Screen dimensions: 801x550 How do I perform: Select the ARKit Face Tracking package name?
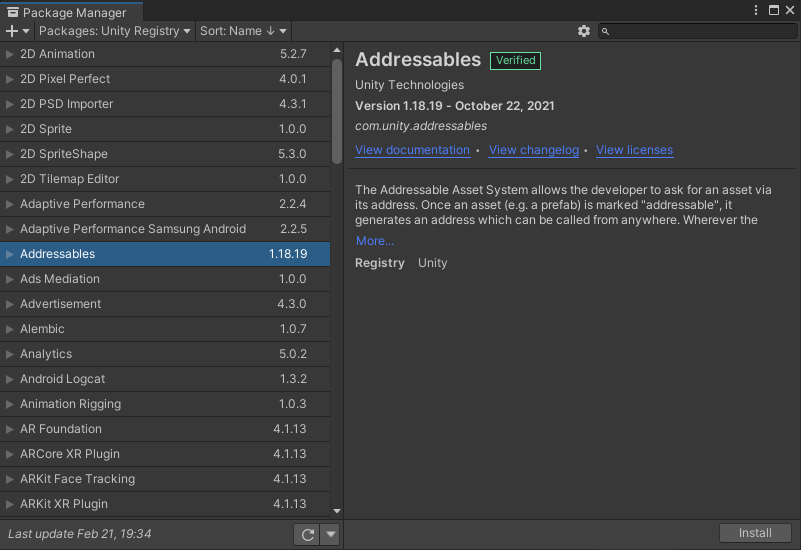[78, 480]
